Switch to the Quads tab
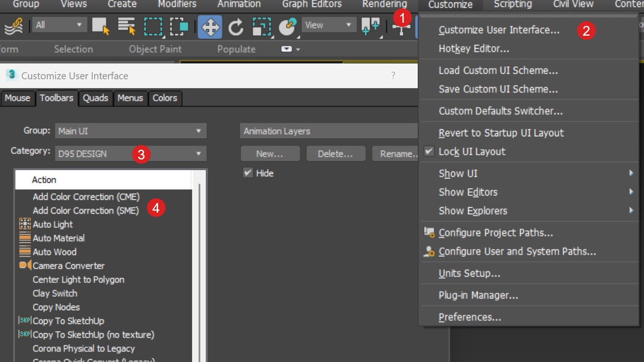 [x=96, y=98]
